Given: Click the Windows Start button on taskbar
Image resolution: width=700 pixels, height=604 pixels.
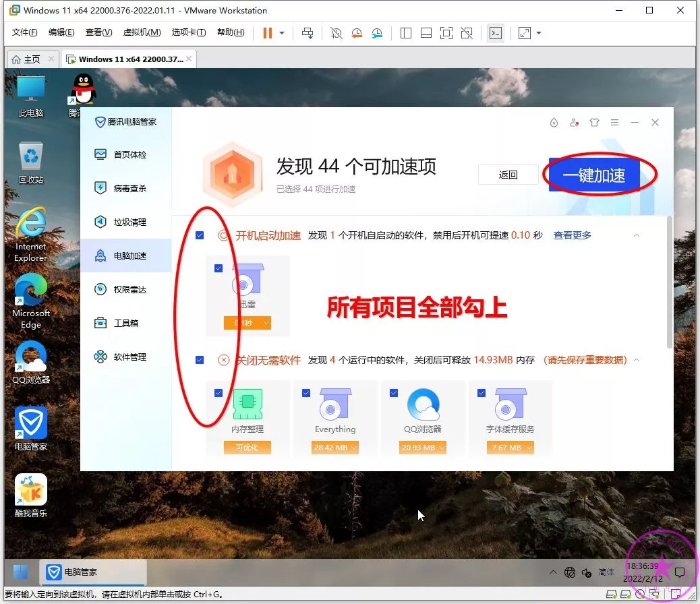Looking at the screenshot, I should pyautogui.click(x=21, y=572).
